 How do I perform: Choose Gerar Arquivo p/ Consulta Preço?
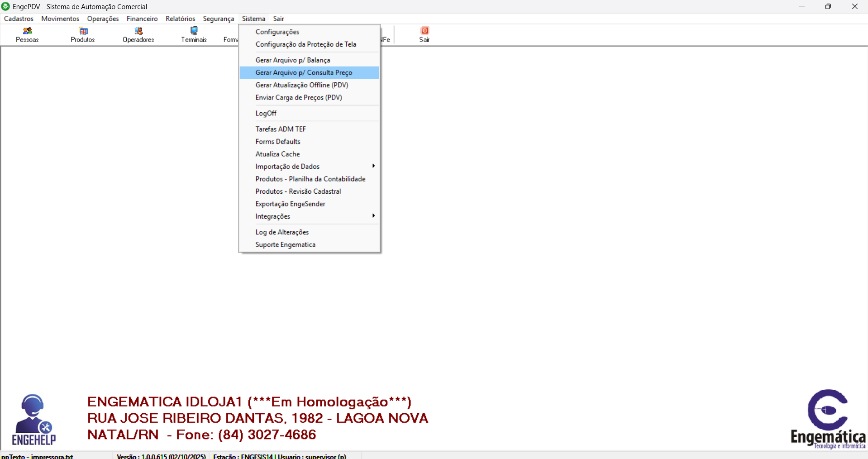point(304,72)
